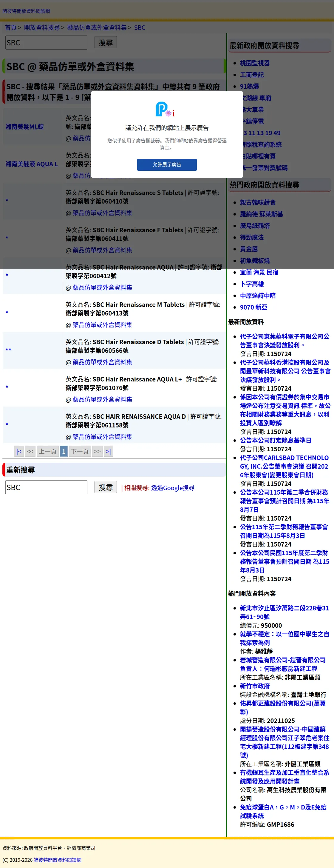Click the 搜尋 button under 重新搜尋
Image resolution: width=334 pixels, height=868 pixels.
point(105,487)
